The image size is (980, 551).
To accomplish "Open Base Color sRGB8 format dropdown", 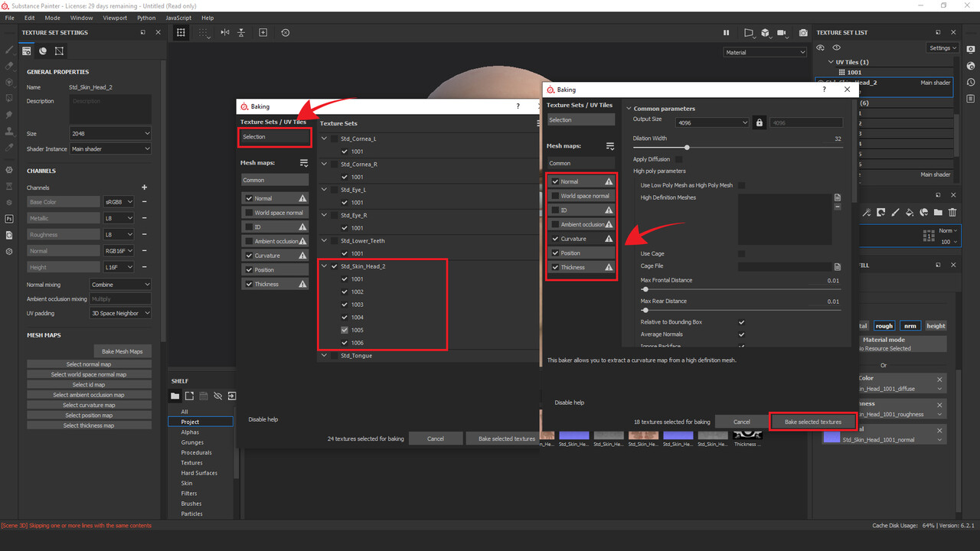I will click(x=119, y=202).
